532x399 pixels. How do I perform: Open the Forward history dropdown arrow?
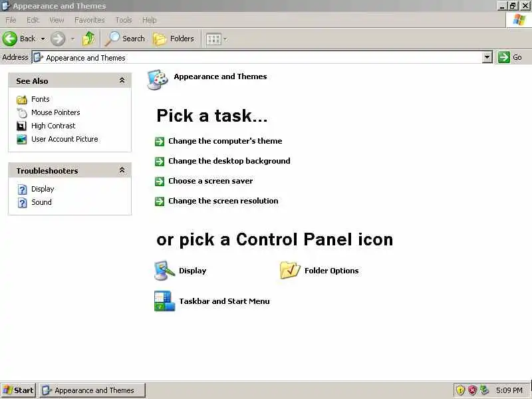tap(72, 39)
